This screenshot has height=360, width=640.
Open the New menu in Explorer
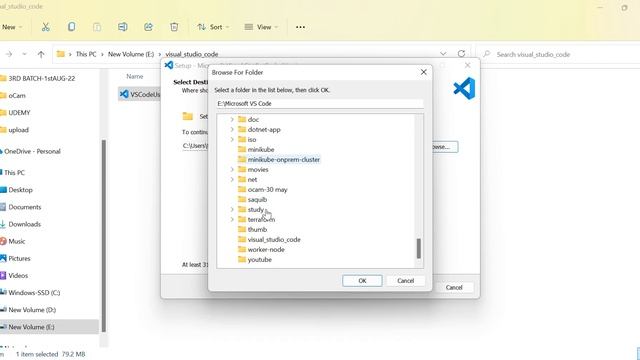tap(12, 27)
